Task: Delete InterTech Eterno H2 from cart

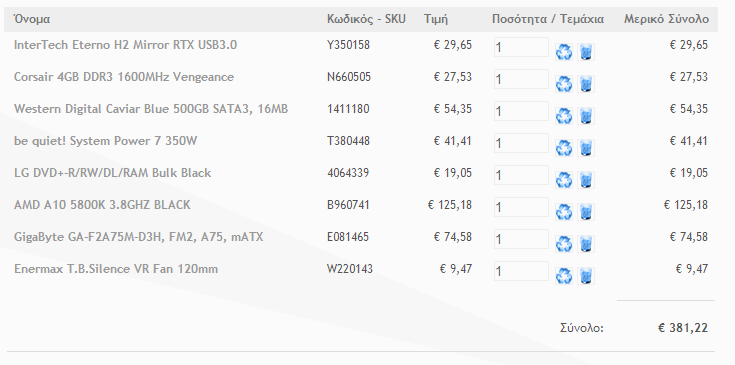Action: (586, 52)
